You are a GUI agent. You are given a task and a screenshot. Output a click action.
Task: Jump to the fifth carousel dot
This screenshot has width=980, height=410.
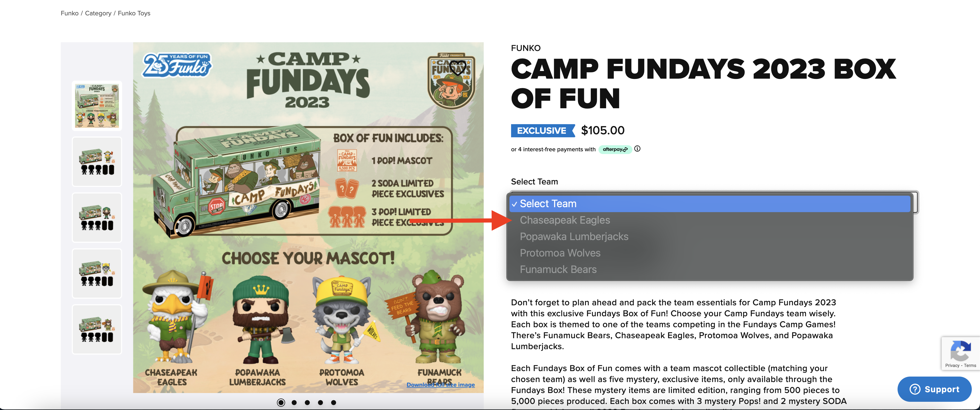pos(333,402)
